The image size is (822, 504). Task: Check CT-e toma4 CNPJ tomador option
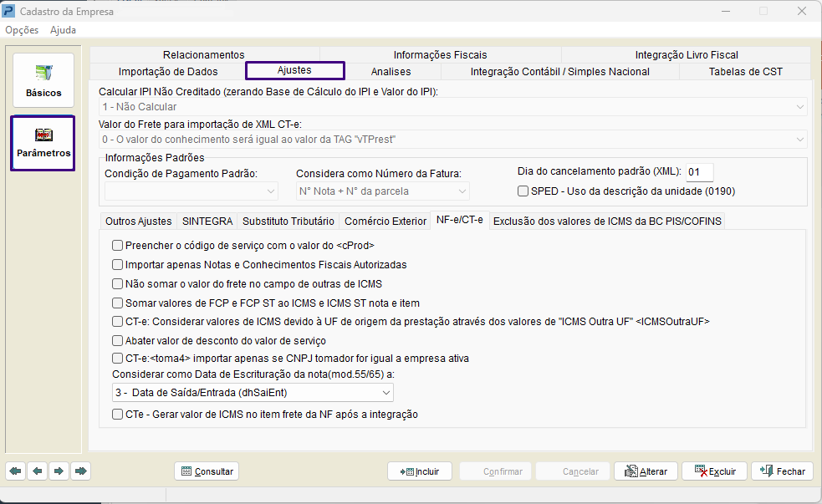[117, 359]
